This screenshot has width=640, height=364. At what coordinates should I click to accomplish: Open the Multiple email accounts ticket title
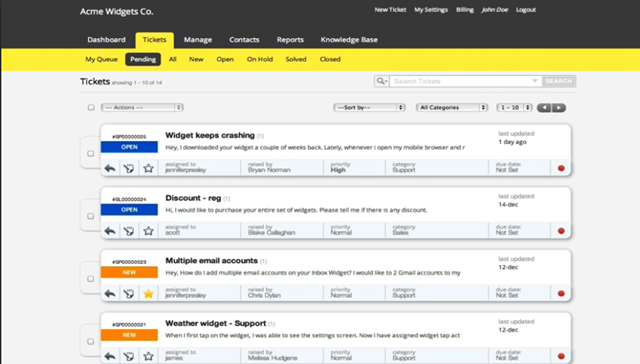click(x=211, y=260)
